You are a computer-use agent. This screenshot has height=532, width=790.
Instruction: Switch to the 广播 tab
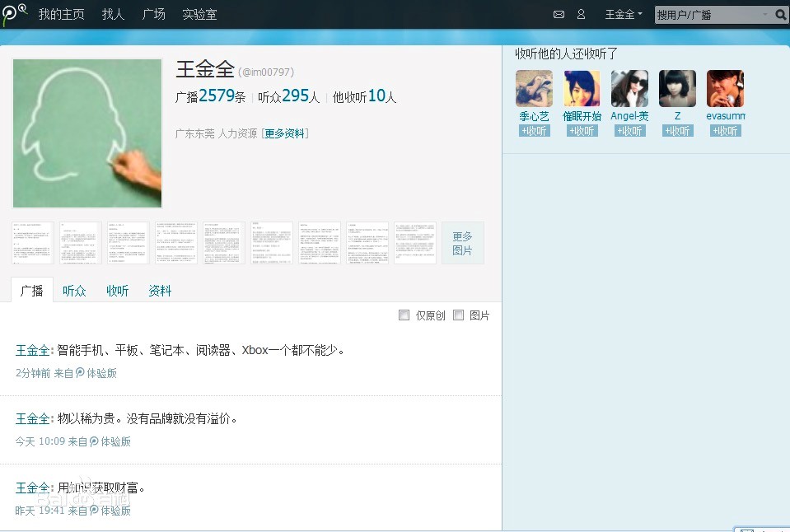(32, 291)
